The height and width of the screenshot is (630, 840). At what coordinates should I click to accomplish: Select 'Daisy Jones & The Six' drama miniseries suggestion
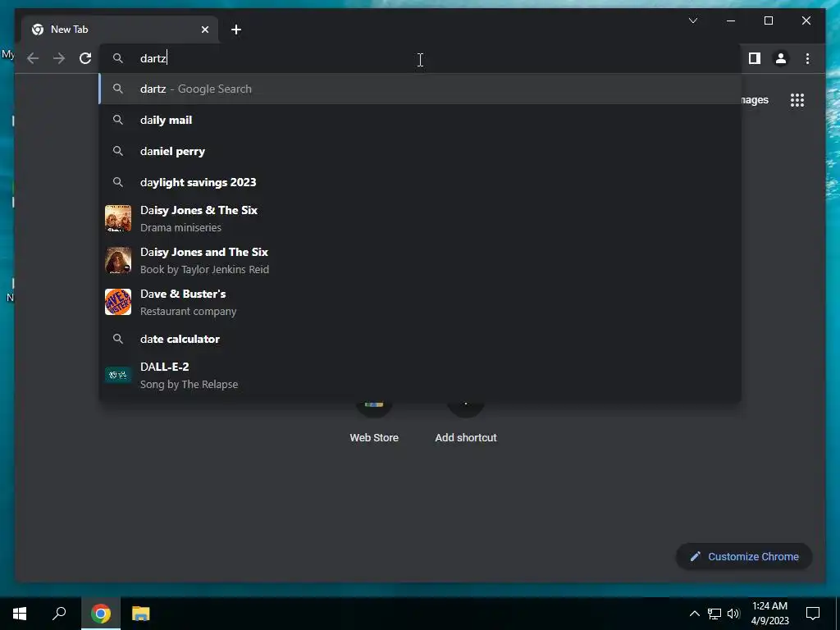pyautogui.click(x=421, y=218)
